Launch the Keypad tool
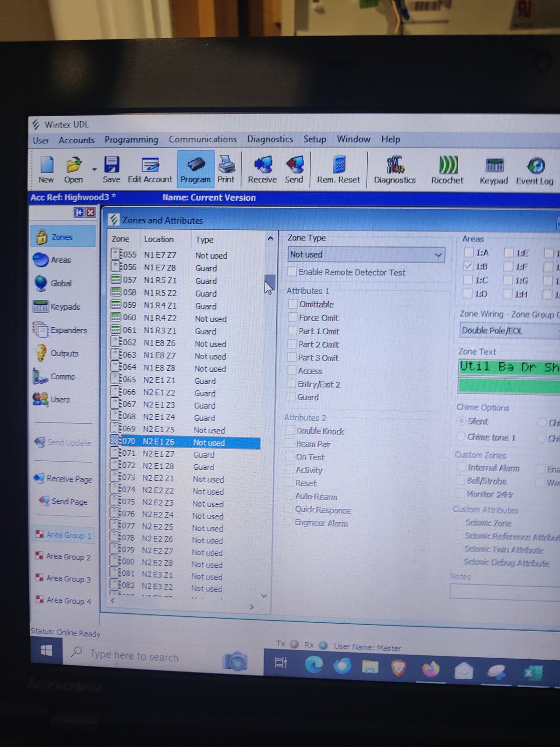560x747 pixels. pyautogui.click(x=494, y=171)
